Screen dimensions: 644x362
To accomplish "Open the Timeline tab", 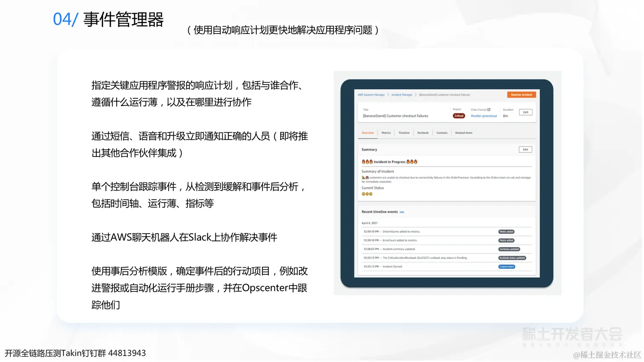I will click(404, 133).
